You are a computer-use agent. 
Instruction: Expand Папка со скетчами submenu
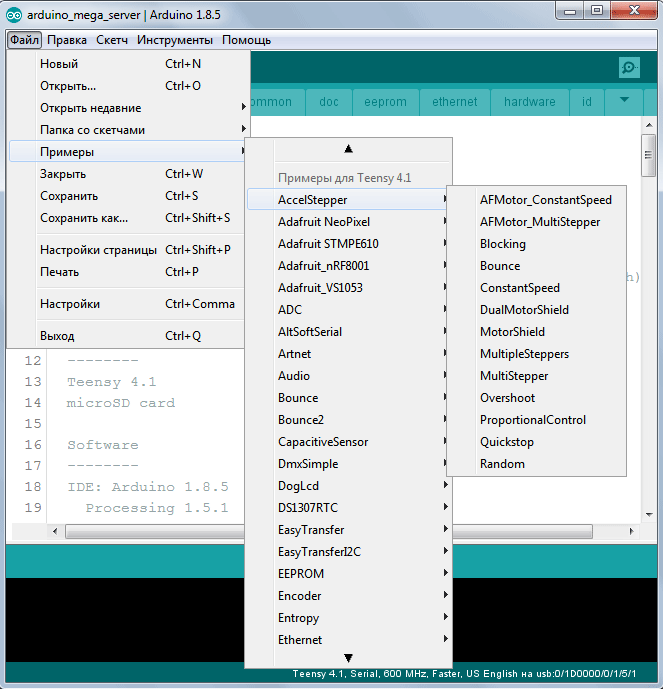pyautogui.click(x=127, y=130)
